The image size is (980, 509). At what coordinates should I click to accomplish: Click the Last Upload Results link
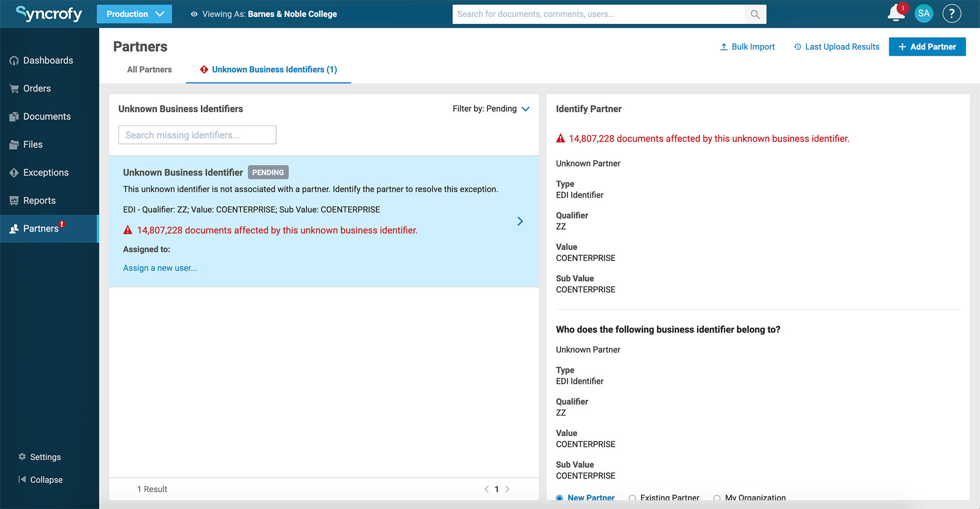(837, 46)
